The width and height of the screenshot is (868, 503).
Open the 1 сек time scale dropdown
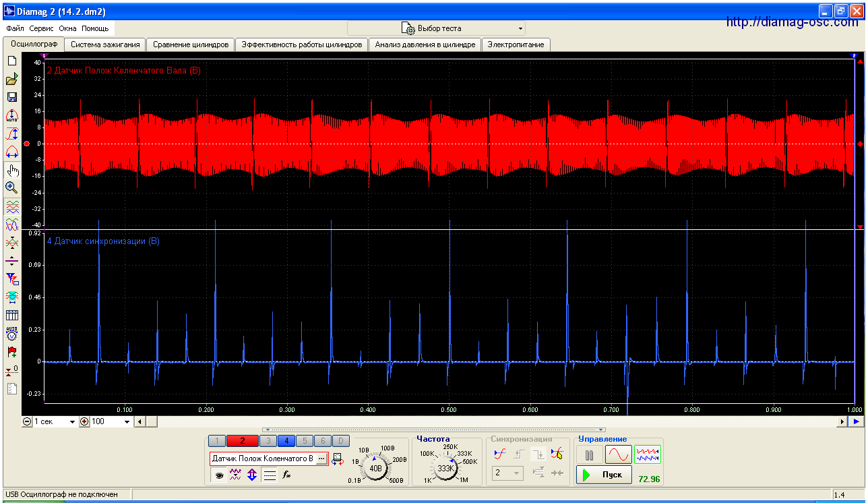coord(56,421)
